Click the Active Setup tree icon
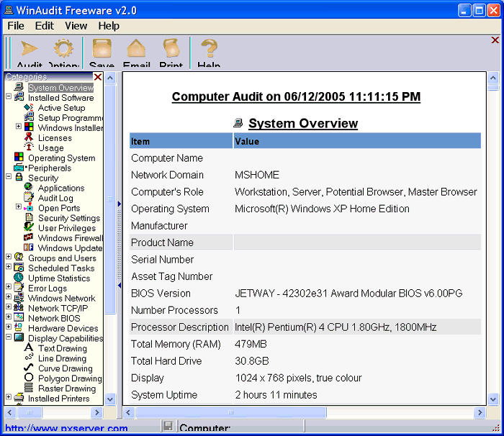 (29, 107)
